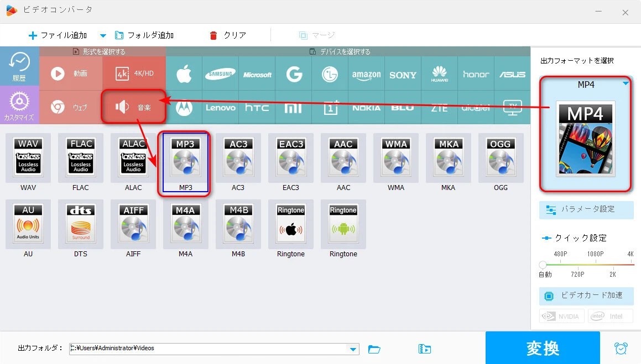Open the BLU device category
Image resolution: width=641 pixels, height=364 pixels.
click(x=403, y=108)
